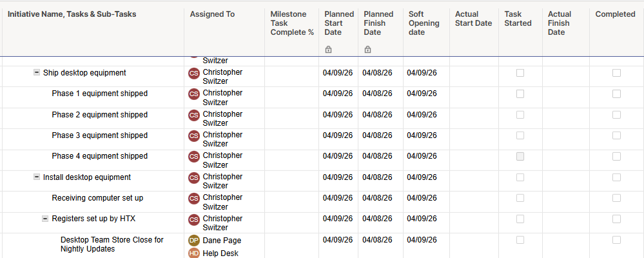Check Task Started for Ship desktop equipment
This screenshot has height=258, width=644.
coord(520,73)
